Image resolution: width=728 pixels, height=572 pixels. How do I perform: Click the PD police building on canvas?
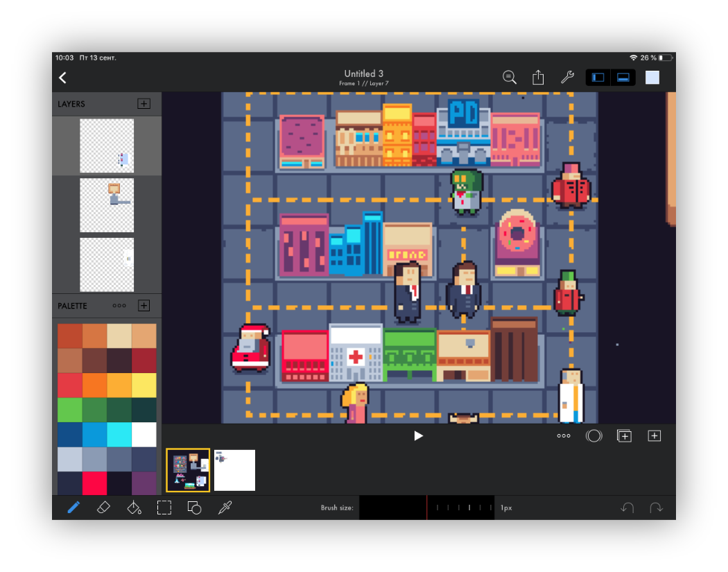tap(464, 132)
